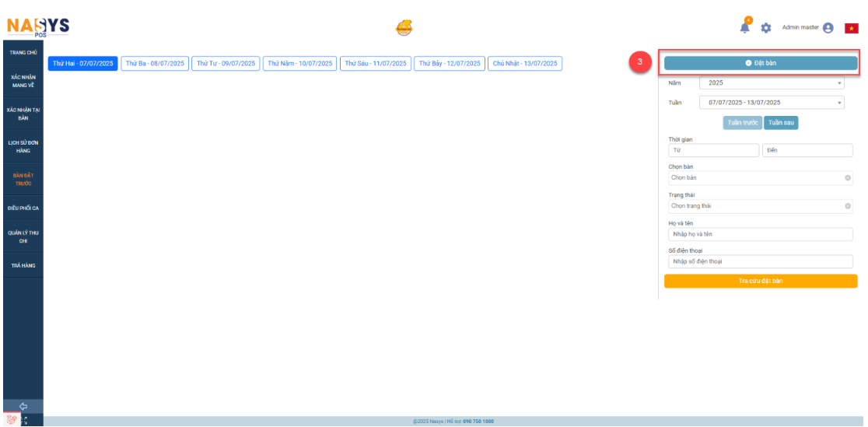Select the Thứ Ba - 08/07/2025 tab
Screen dimensions: 868x427
(155, 64)
